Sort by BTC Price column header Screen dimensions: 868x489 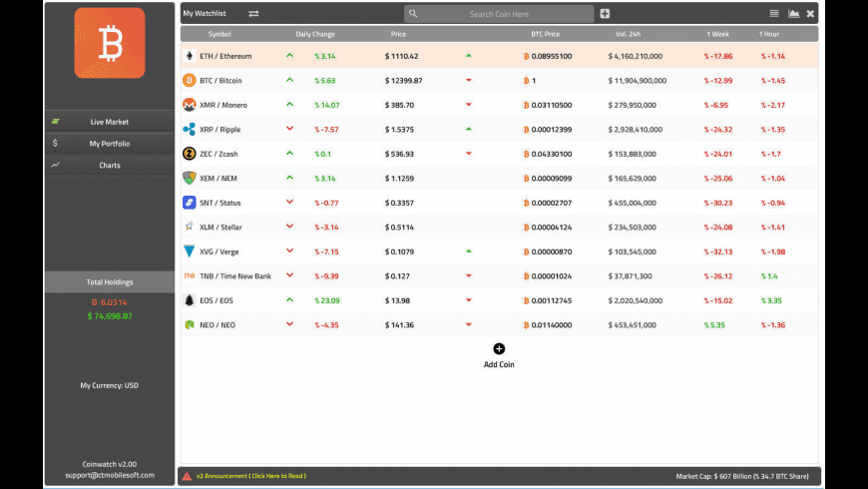pos(546,34)
